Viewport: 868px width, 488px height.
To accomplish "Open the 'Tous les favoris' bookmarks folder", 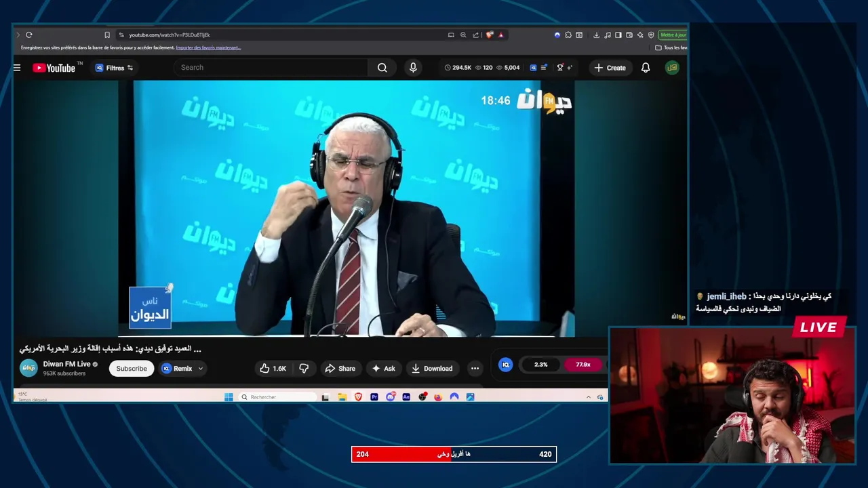I will 671,47.
